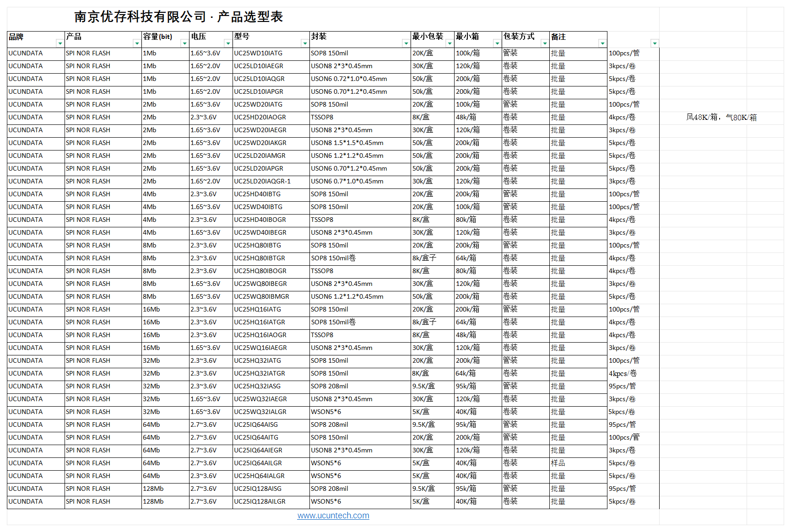791x532 pixels.
Task: Open the 型号 column filter dropdown
Action: point(305,43)
